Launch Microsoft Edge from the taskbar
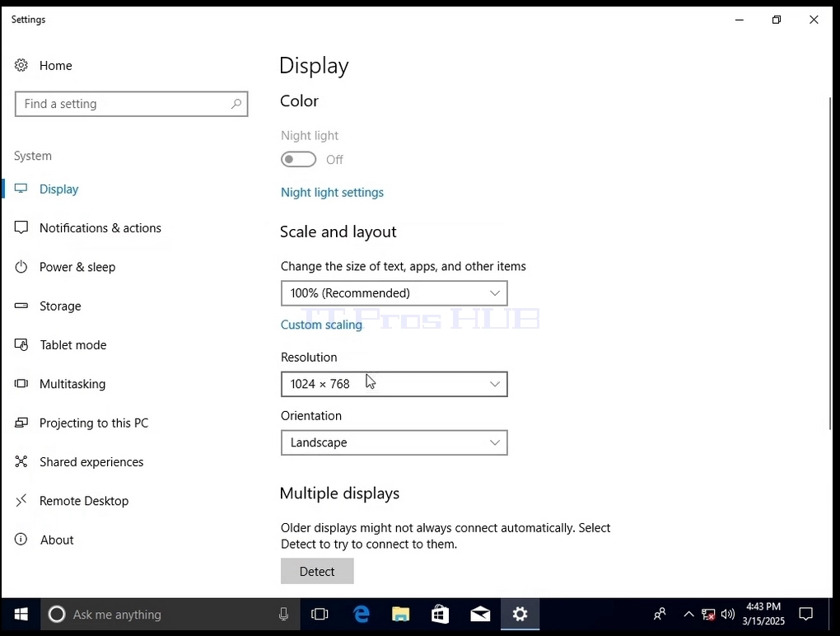840x636 pixels. click(362, 614)
